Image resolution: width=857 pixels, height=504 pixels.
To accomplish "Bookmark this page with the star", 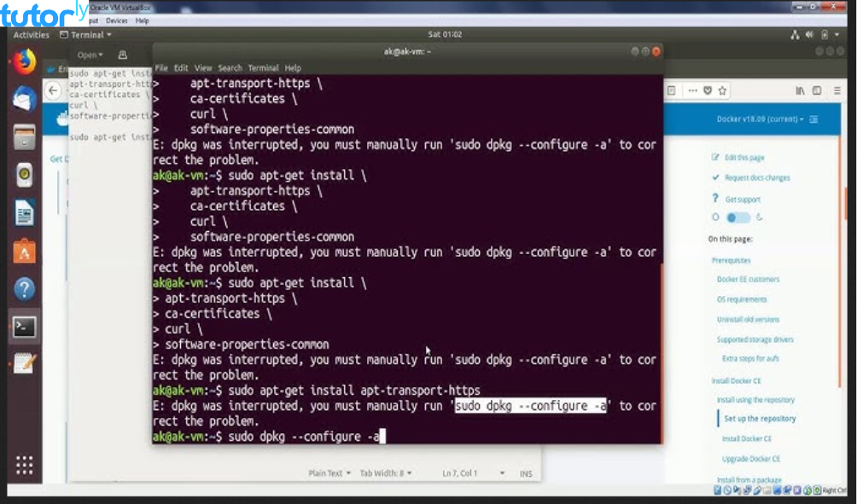I will [722, 90].
